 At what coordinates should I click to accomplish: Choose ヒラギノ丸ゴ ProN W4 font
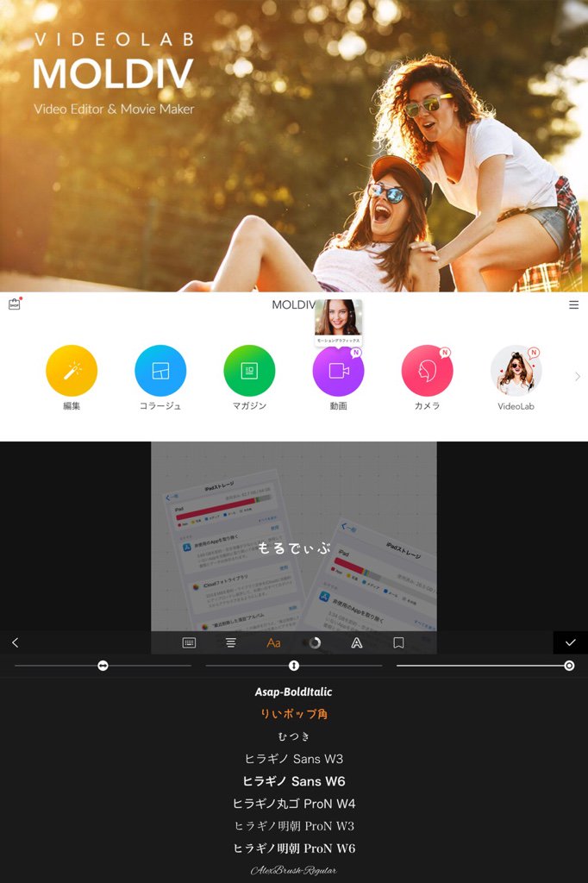pos(293,804)
